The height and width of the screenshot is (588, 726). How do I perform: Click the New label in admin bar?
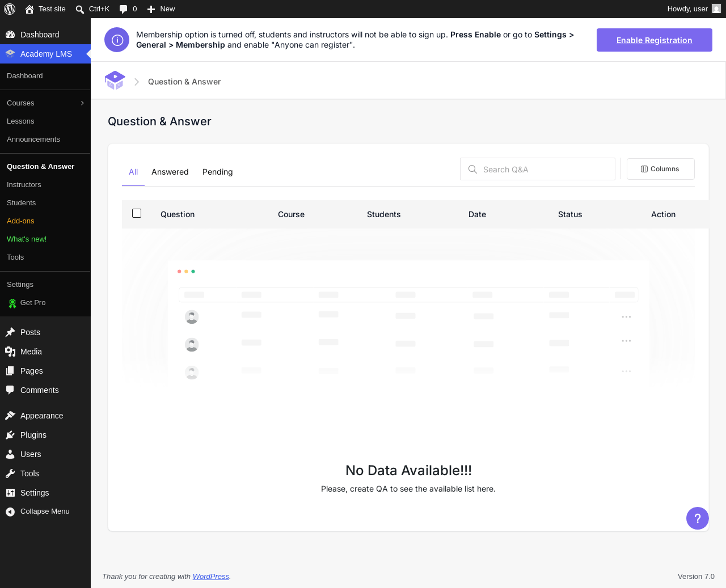167,9
